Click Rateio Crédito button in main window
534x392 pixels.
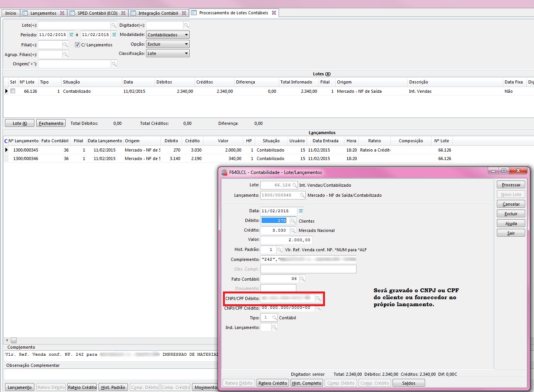click(x=82, y=387)
